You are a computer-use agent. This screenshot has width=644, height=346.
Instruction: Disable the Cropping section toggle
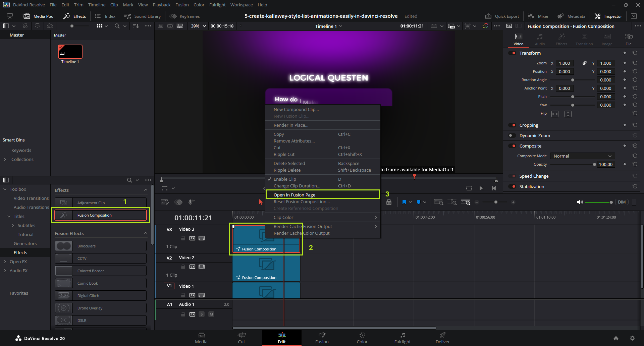click(x=512, y=125)
